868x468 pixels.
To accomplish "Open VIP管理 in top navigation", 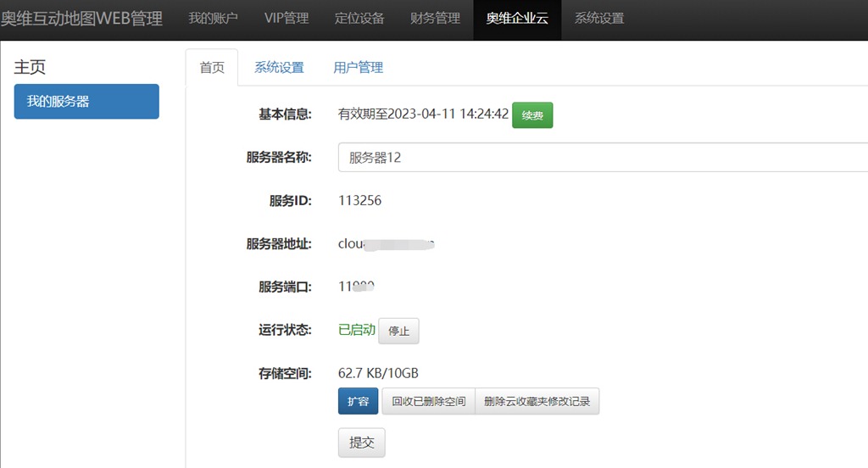I will [x=287, y=19].
